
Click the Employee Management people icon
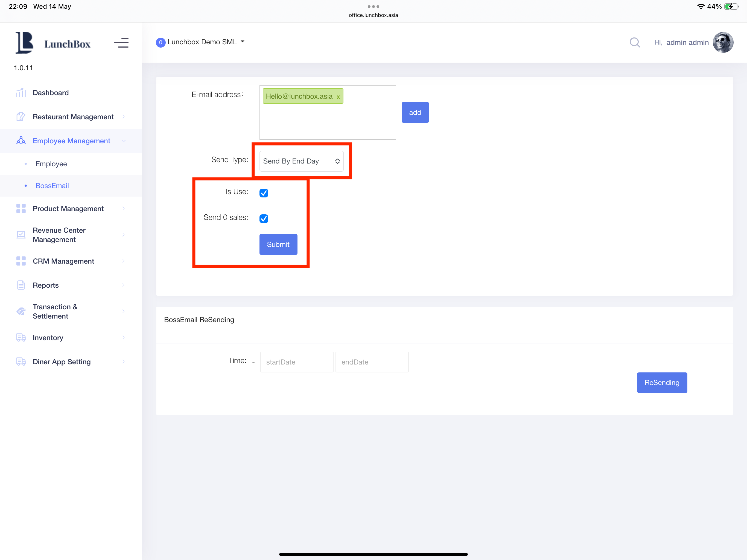pyautogui.click(x=21, y=141)
